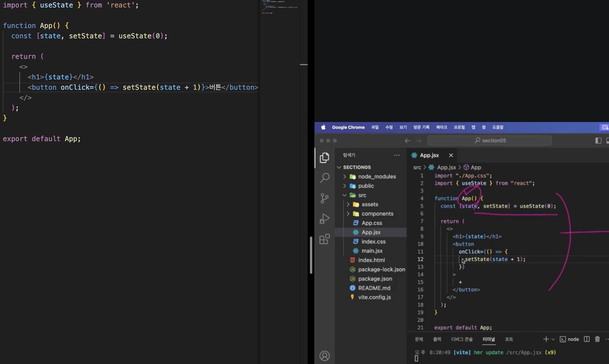Split the terminal pane
This screenshot has width=609, height=364.
(587, 339)
